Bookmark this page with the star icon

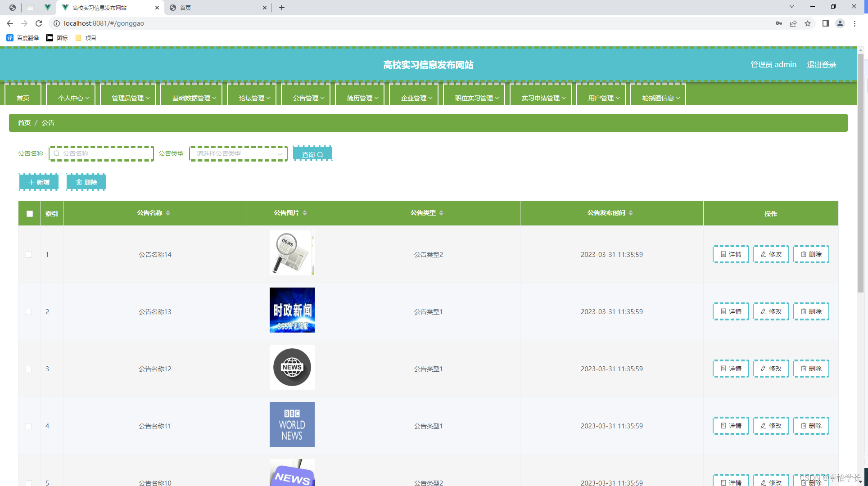tap(808, 23)
